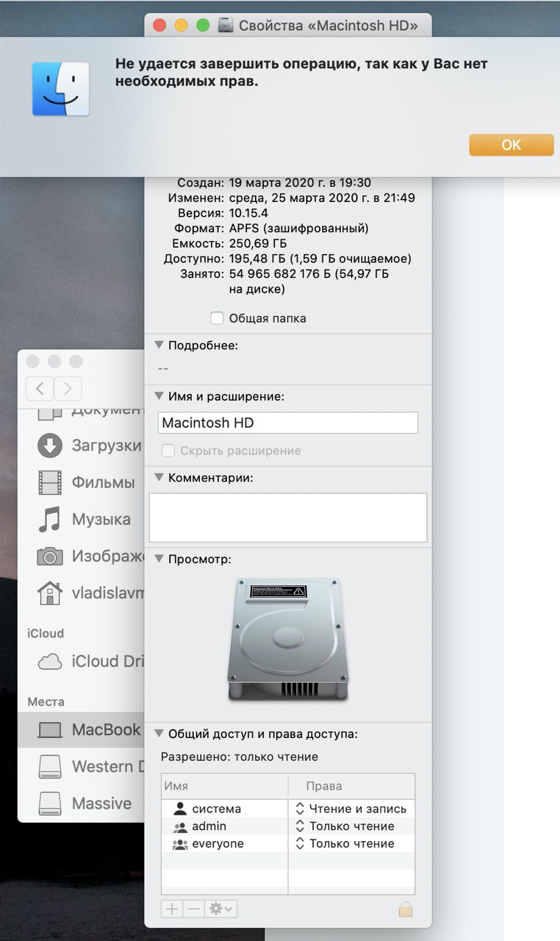Click the Права column header
The width and height of the screenshot is (560, 941).
[351, 786]
